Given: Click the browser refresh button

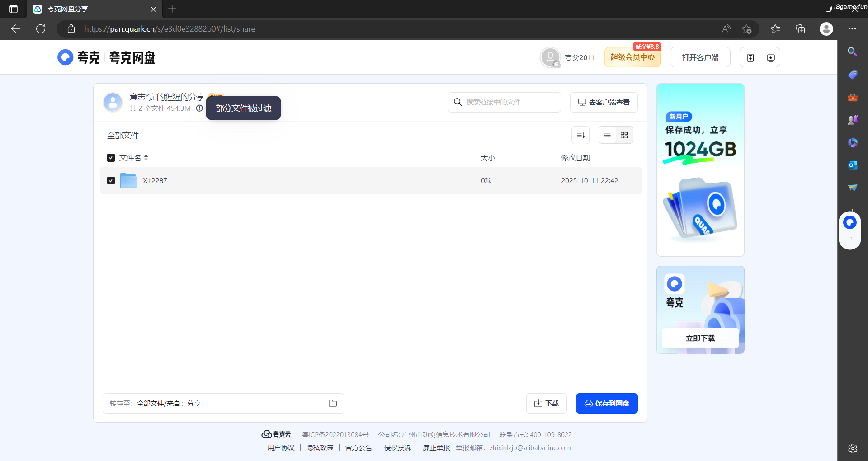Looking at the screenshot, I should [x=41, y=29].
